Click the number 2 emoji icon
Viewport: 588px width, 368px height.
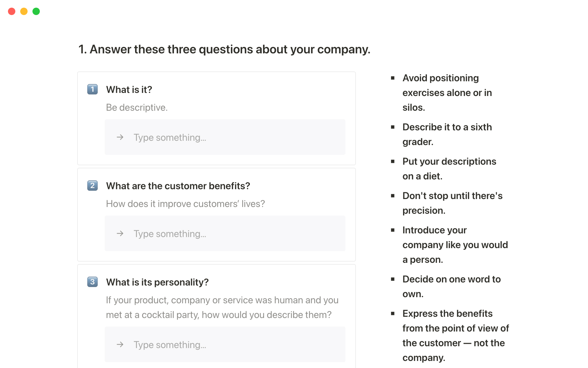92,186
